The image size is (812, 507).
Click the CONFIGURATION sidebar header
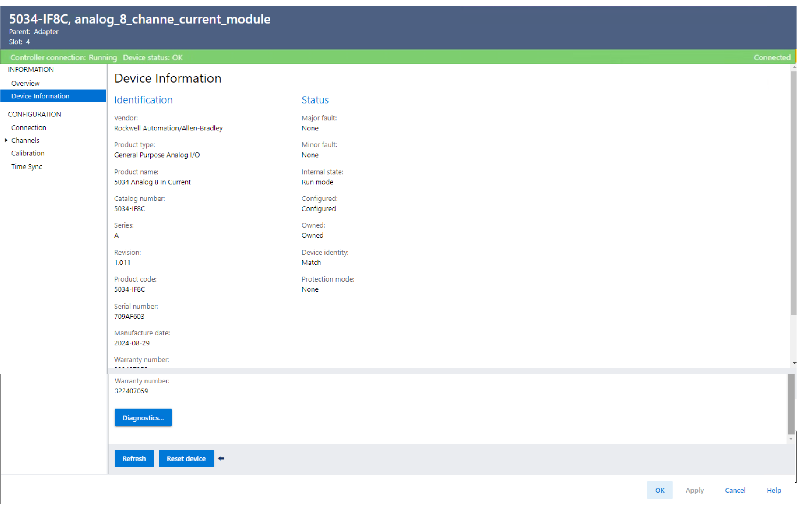coord(34,114)
